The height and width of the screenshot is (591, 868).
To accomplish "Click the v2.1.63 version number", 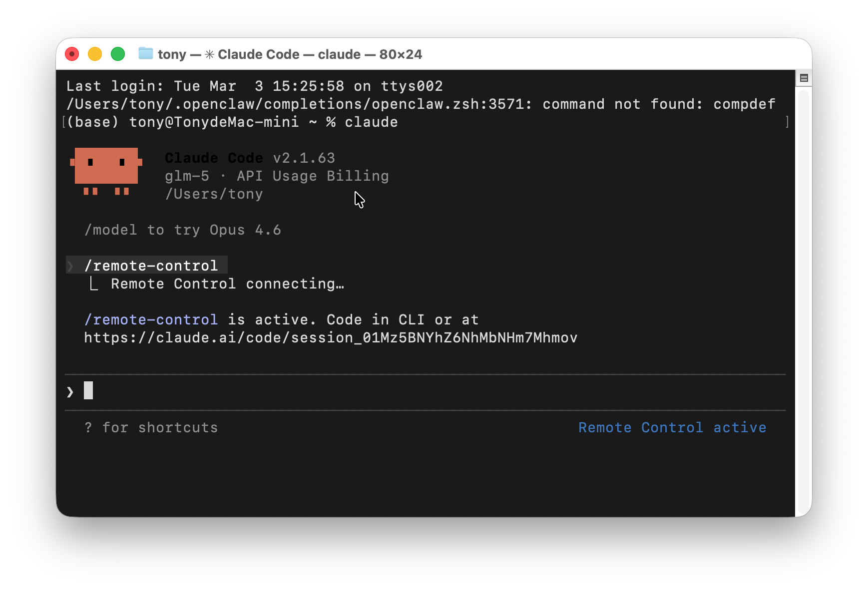I will tap(304, 158).
